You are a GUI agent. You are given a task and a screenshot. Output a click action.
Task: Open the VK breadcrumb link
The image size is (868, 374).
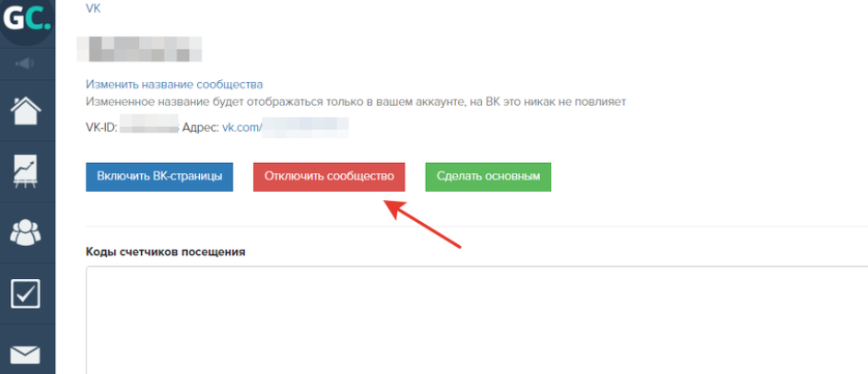point(93,8)
